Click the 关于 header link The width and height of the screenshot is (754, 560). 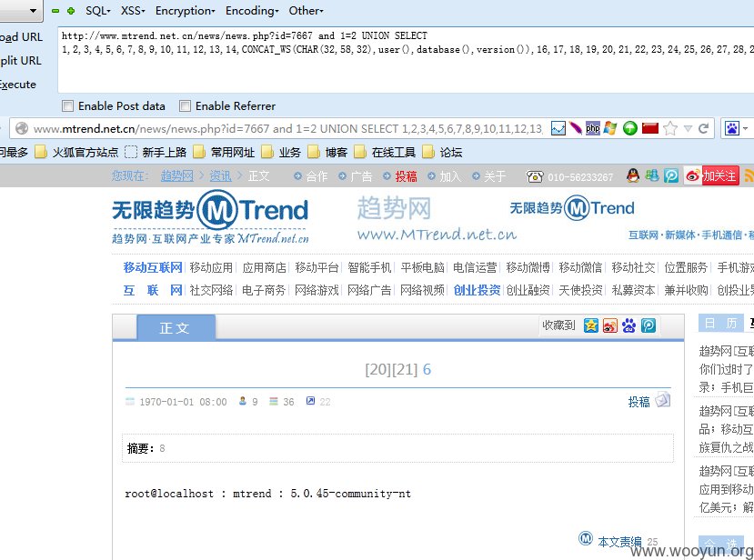(495, 176)
